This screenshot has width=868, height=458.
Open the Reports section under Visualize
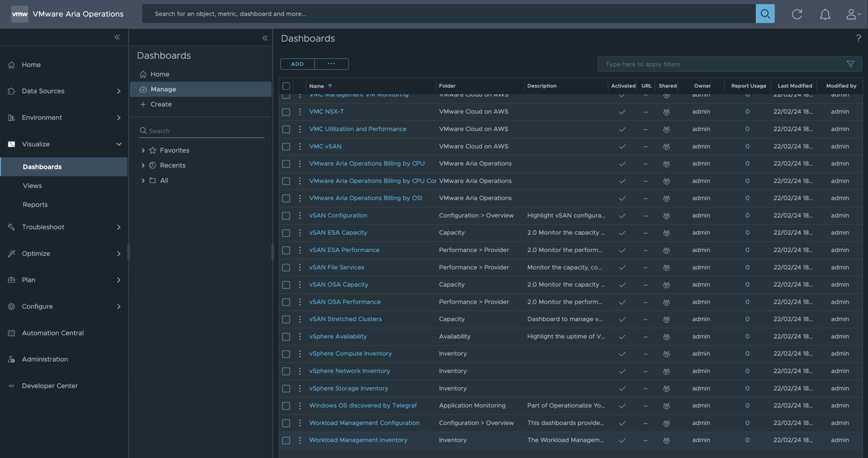(35, 205)
